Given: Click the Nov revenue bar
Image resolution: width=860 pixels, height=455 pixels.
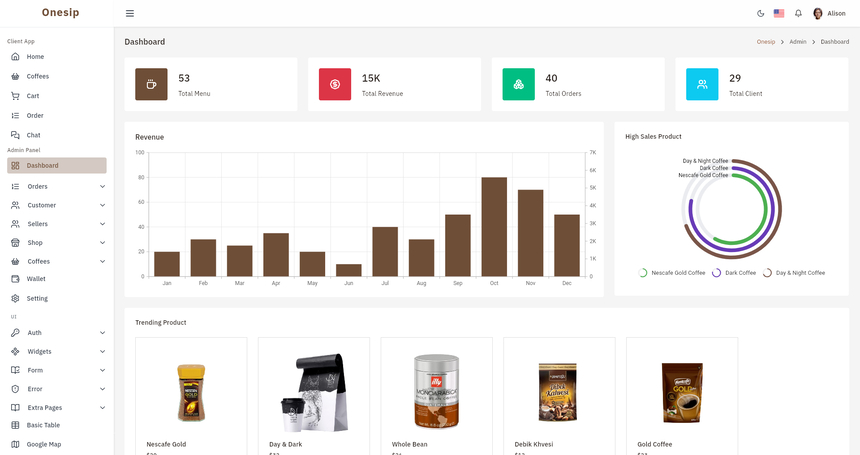Looking at the screenshot, I should coord(530,233).
